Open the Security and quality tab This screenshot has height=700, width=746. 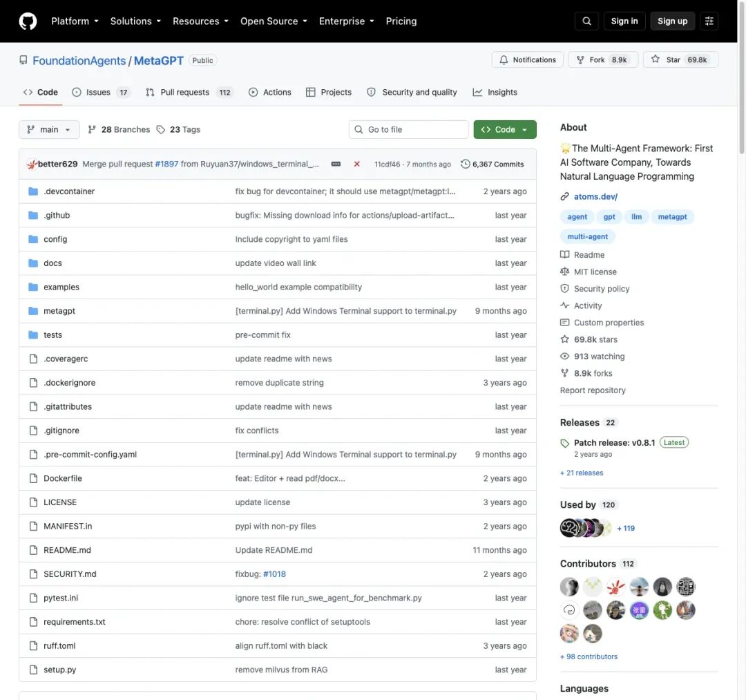tap(412, 93)
